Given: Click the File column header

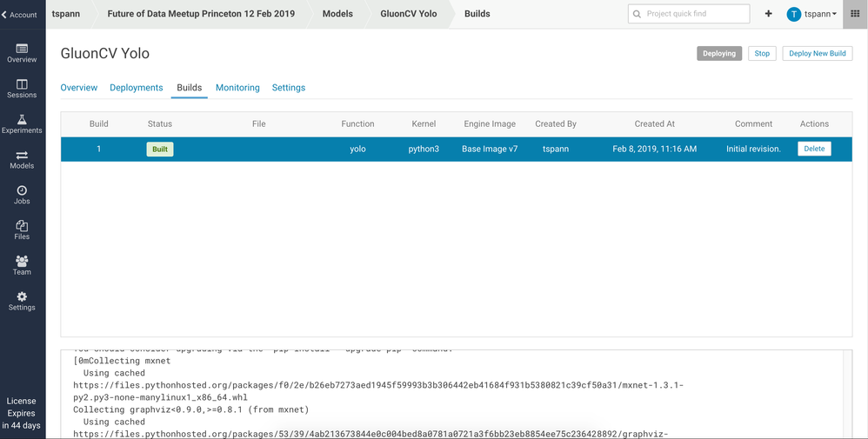Looking at the screenshot, I should coord(258,124).
